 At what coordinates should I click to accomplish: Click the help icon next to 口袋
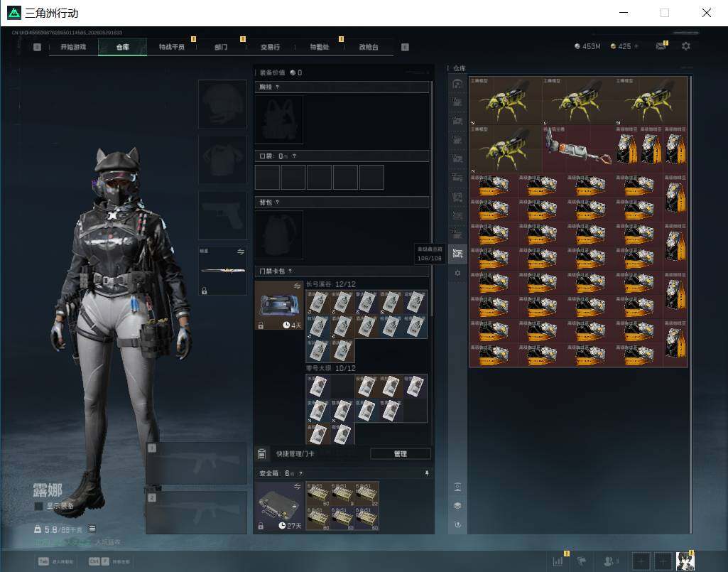pos(294,156)
